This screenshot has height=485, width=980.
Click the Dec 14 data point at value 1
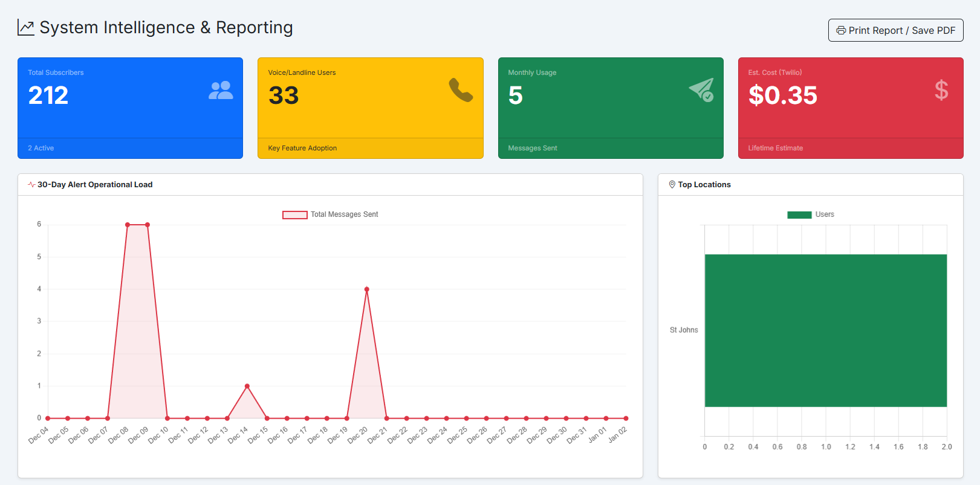coord(247,386)
